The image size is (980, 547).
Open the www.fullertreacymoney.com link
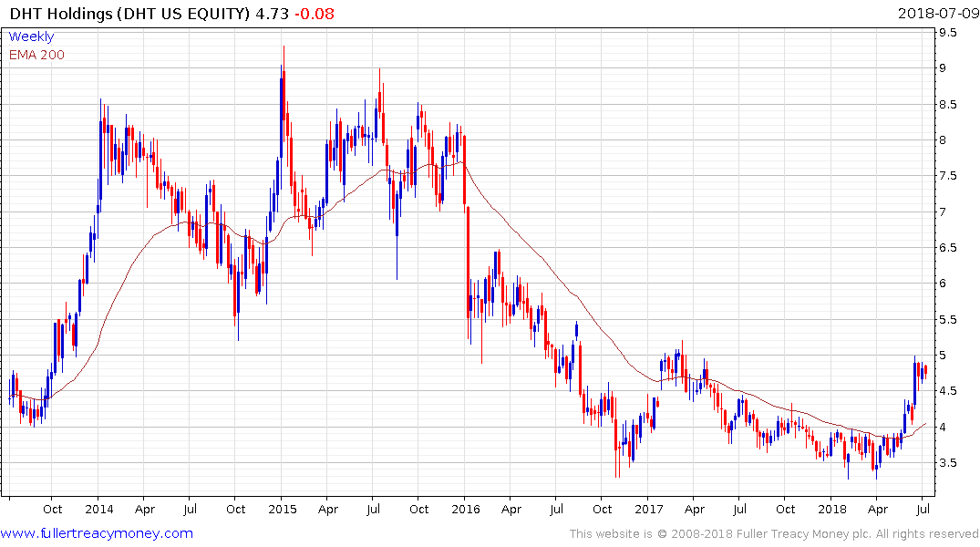(x=97, y=533)
